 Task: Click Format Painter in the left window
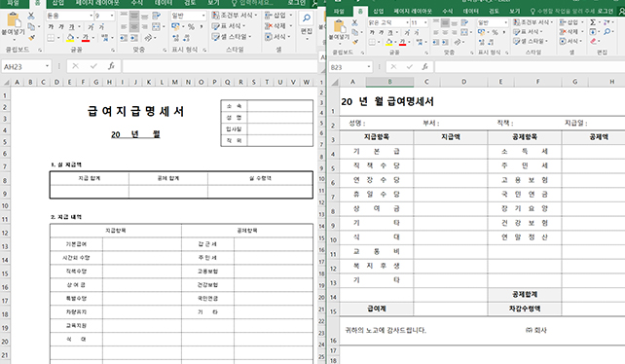coord(31,38)
